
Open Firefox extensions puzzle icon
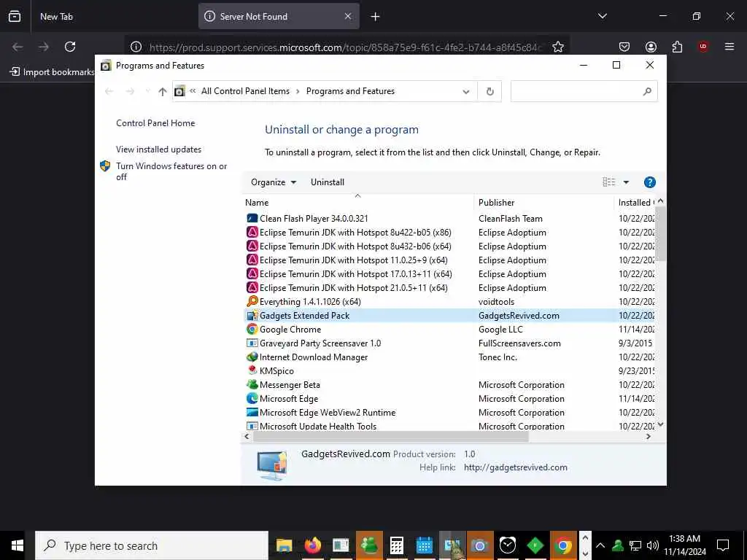pos(677,47)
